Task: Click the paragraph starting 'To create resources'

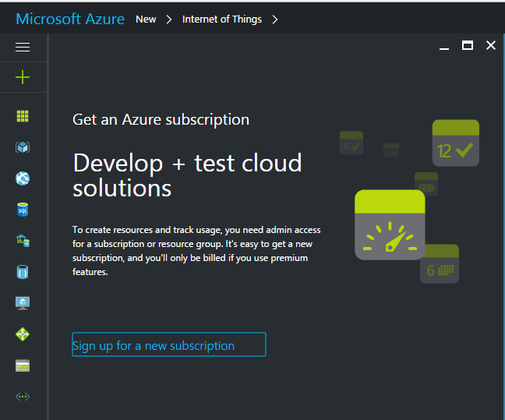Action: [x=196, y=251]
